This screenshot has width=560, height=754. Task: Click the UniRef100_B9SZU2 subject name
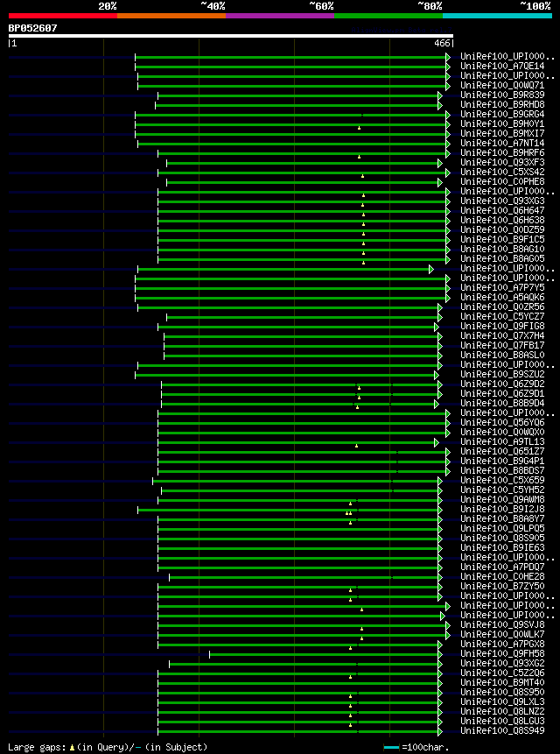click(502, 374)
